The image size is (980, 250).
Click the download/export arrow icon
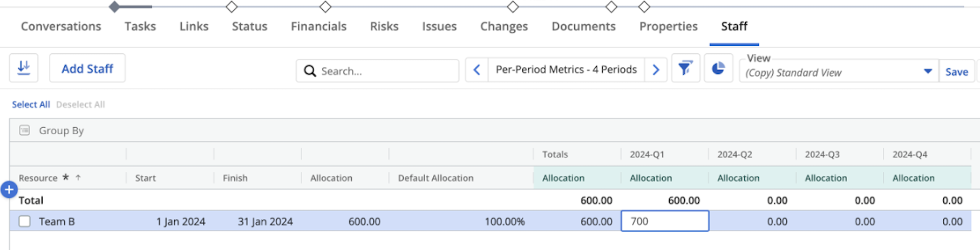point(24,68)
